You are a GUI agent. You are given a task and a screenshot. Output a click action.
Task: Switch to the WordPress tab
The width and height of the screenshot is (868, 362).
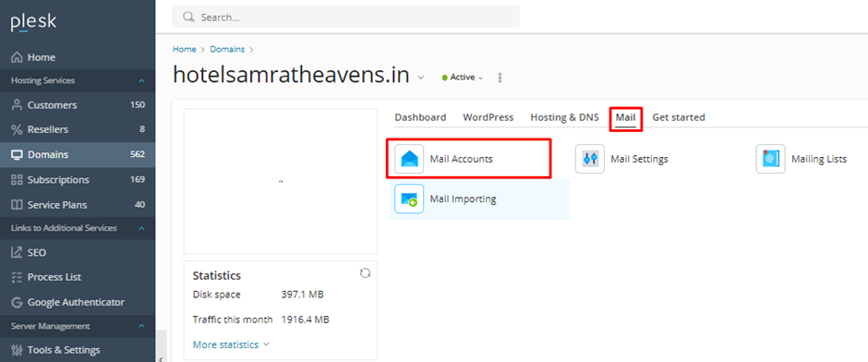pyautogui.click(x=488, y=117)
